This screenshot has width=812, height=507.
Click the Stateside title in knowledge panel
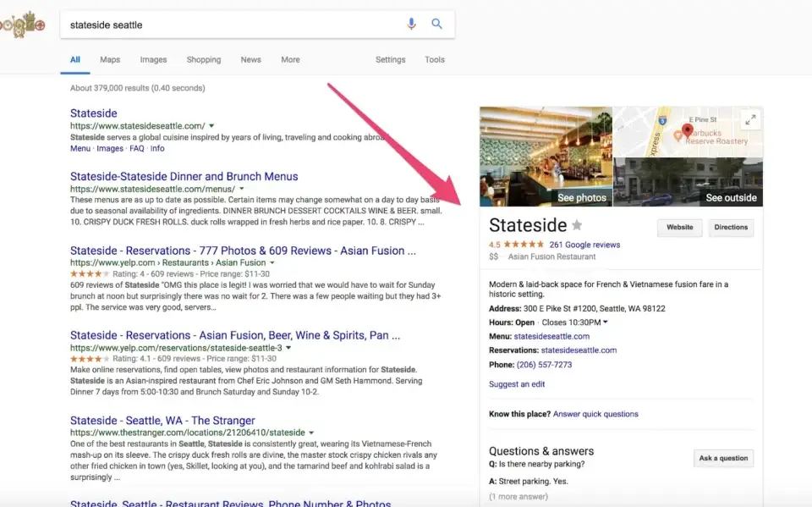(x=528, y=225)
